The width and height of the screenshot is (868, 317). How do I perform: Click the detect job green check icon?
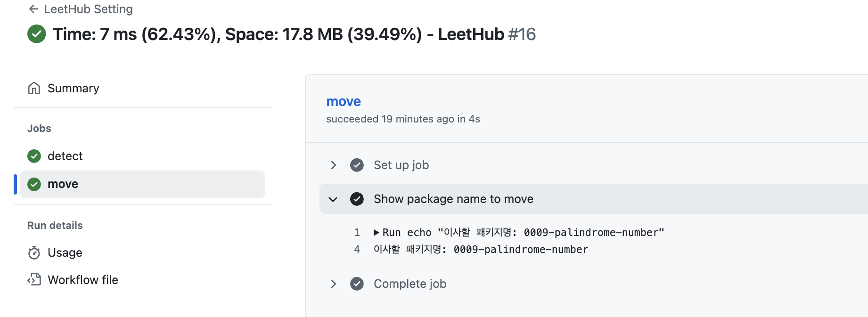click(x=34, y=156)
